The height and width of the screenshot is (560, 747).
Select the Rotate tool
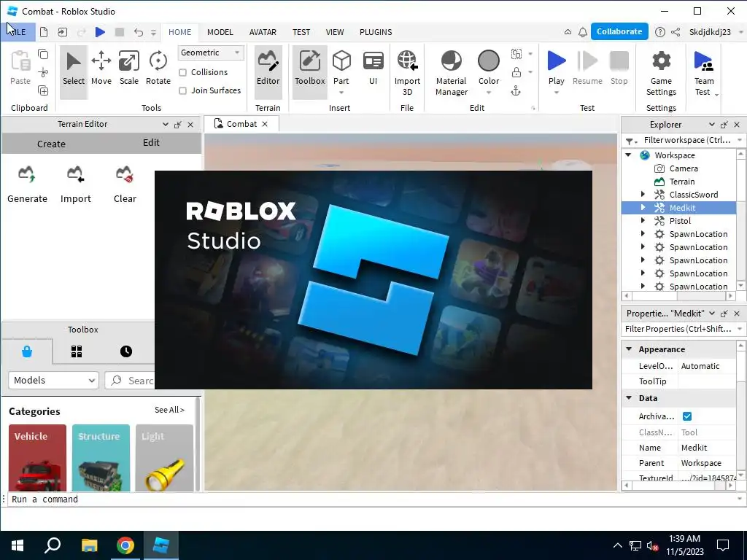click(158, 68)
